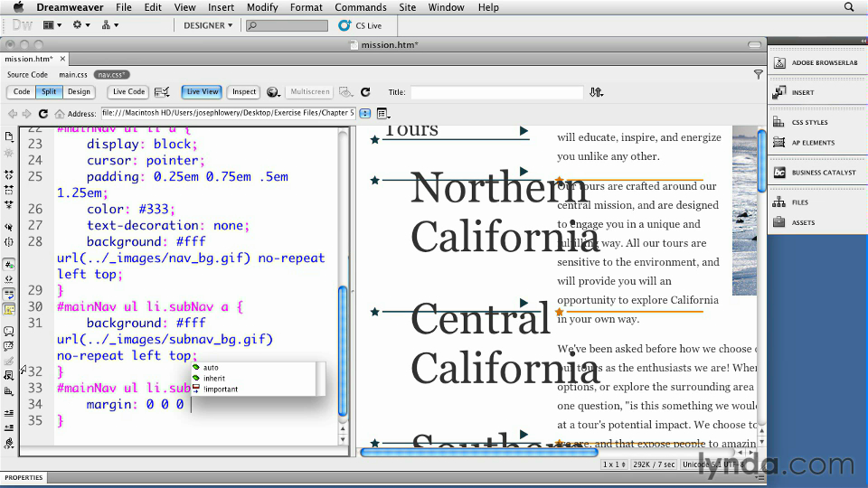Click filter related files funnel icon
Image resolution: width=868 pixels, height=488 pixels.
pos(759,74)
